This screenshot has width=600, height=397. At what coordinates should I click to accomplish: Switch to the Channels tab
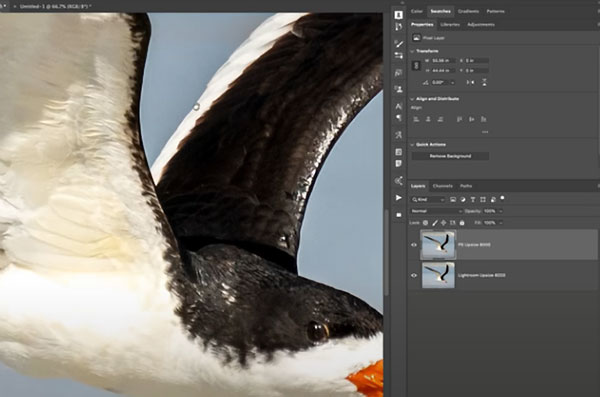pyautogui.click(x=443, y=186)
